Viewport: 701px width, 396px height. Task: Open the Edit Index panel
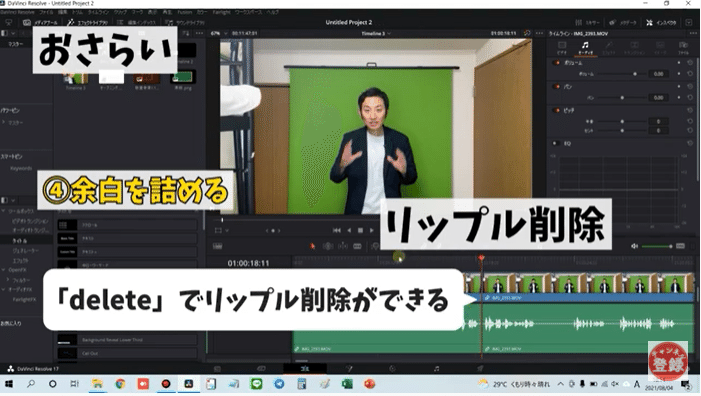click(x=136, y=22)
